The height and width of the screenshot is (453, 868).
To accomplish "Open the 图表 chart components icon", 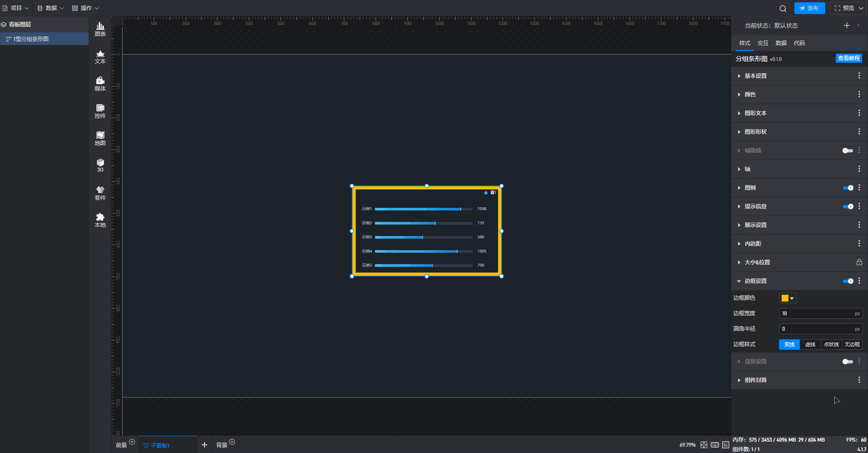I will pyautogui.click(x=100, y=29).
